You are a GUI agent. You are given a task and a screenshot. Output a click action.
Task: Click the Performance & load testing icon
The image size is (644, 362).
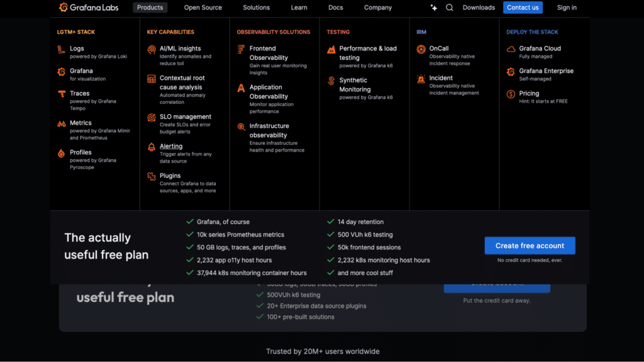point(331,49)
